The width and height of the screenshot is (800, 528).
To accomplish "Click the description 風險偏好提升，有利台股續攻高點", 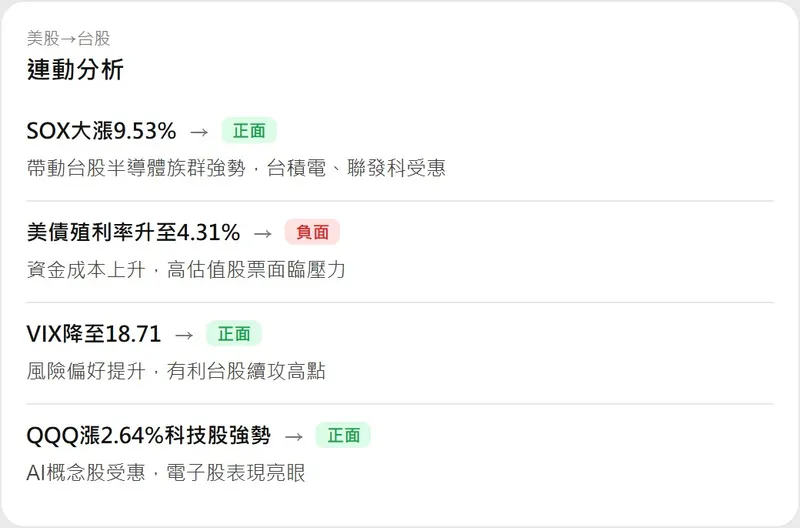I will (176, 371).
